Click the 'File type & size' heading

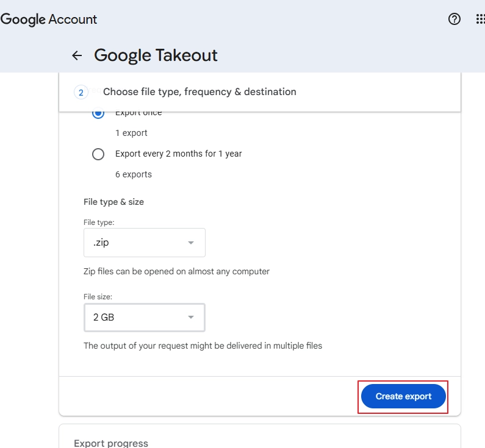(113, 202)
